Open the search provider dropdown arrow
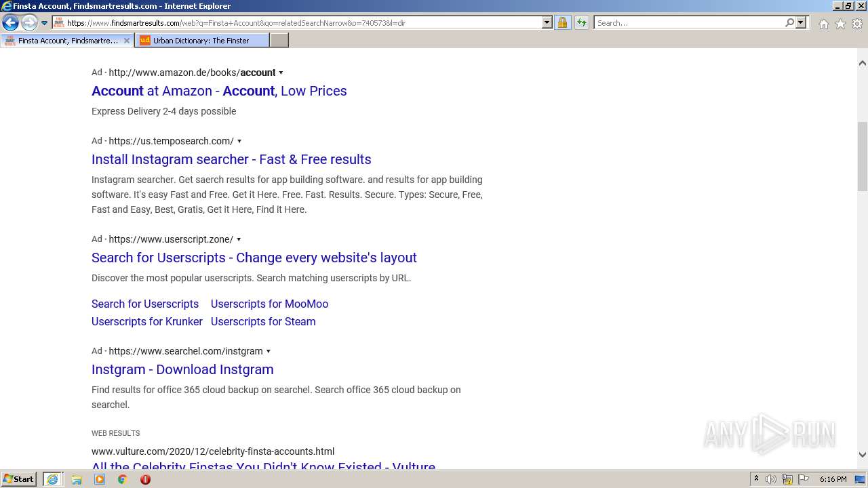Screen dimensions: 868x488 pyautogui.click(x=801, y=23)
